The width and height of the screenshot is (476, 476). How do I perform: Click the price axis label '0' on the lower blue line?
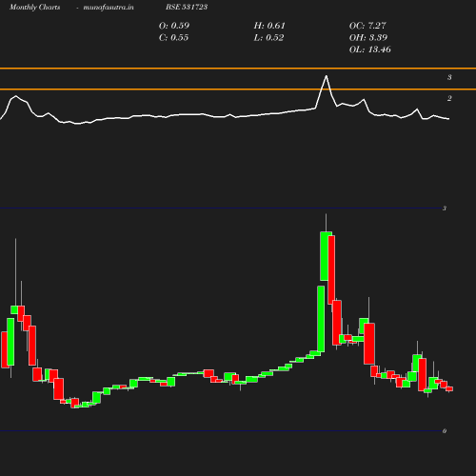[445, 431]
